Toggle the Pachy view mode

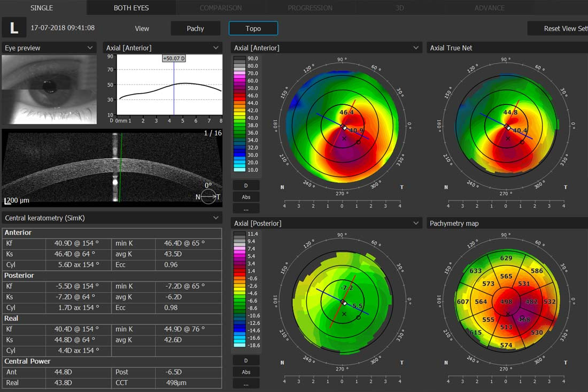tap(195, 28)
